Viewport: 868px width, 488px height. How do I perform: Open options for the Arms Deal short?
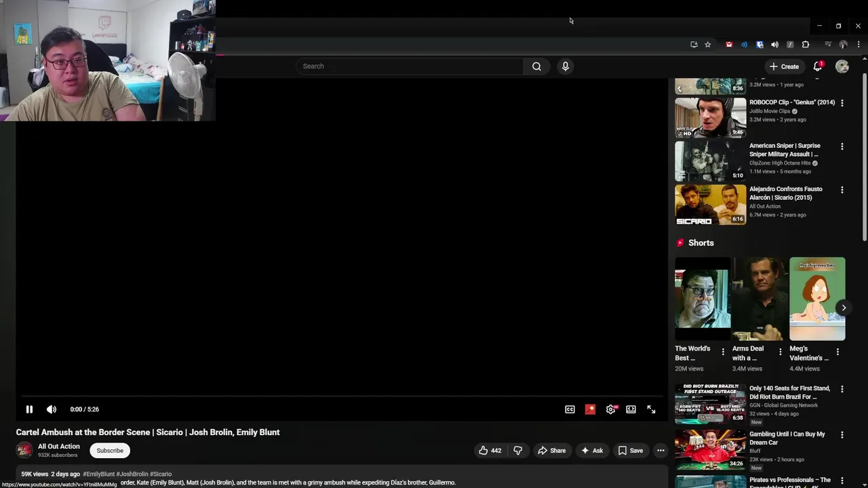click(780, 352)
